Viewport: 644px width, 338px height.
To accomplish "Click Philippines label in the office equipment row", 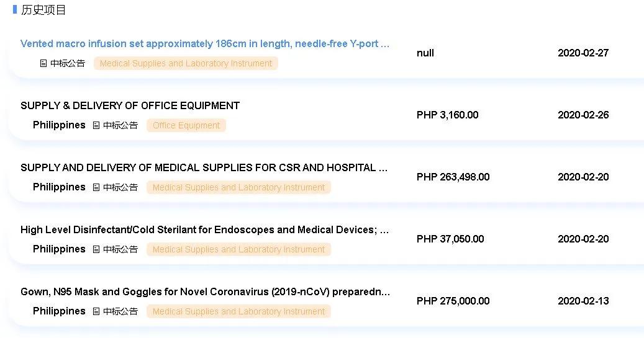I will [59, 125].
